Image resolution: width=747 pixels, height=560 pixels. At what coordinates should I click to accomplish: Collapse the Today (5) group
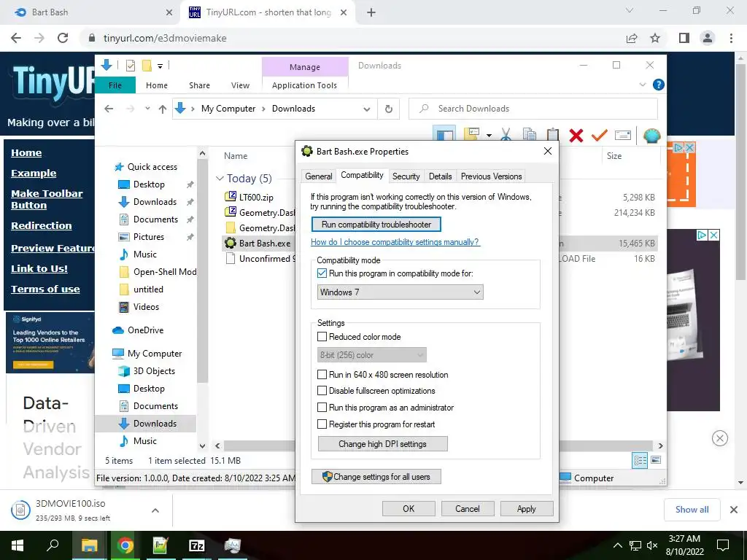220,179
